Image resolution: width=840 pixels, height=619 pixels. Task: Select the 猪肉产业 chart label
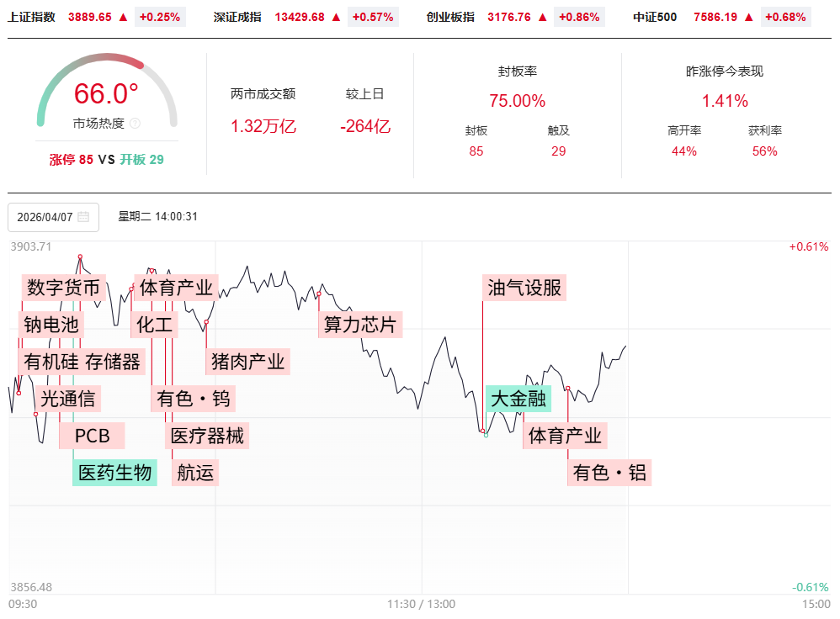coord(248,362)
